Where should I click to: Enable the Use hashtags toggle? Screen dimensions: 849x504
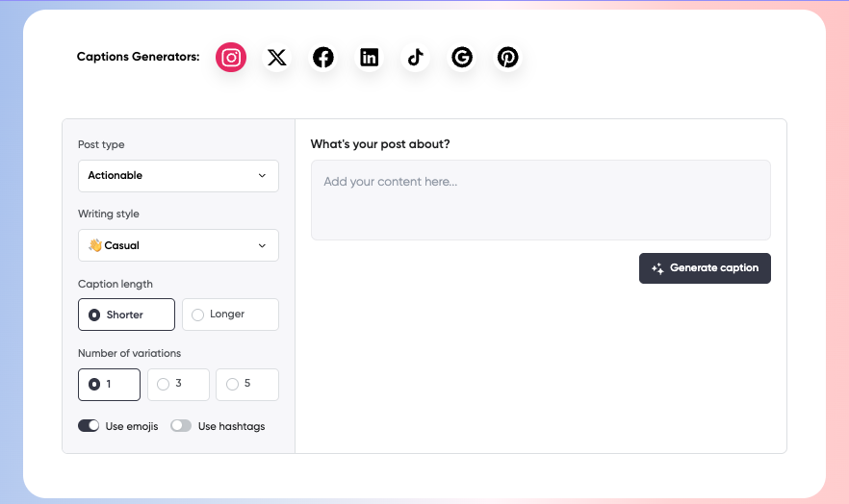[x=181, y=426]
